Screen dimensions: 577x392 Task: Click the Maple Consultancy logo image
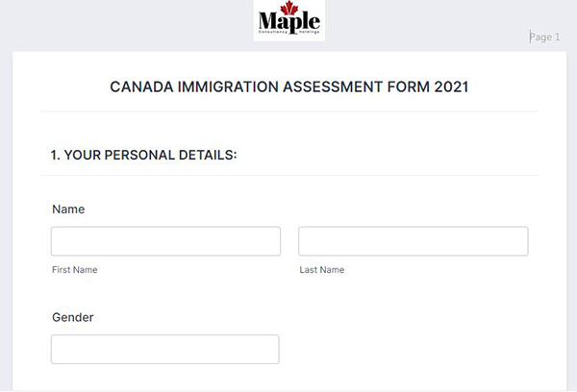coord(289,21)
